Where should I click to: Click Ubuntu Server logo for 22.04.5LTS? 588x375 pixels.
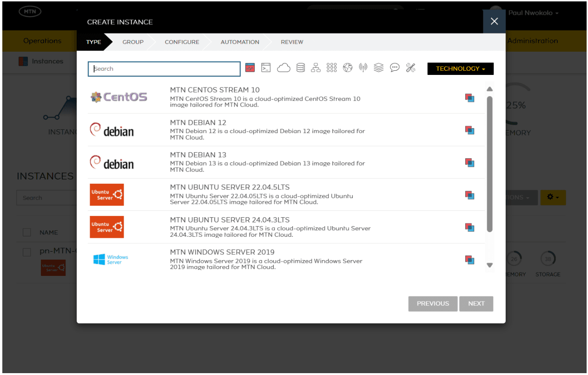pyautogui.click(x=107, y=195)
